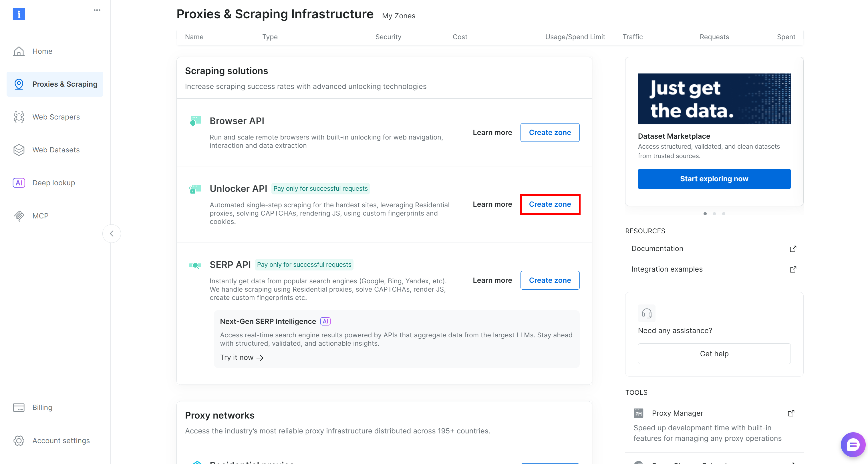Open the three-dots sidebar menu
This screenshot has width=868, height=464.
97,10
